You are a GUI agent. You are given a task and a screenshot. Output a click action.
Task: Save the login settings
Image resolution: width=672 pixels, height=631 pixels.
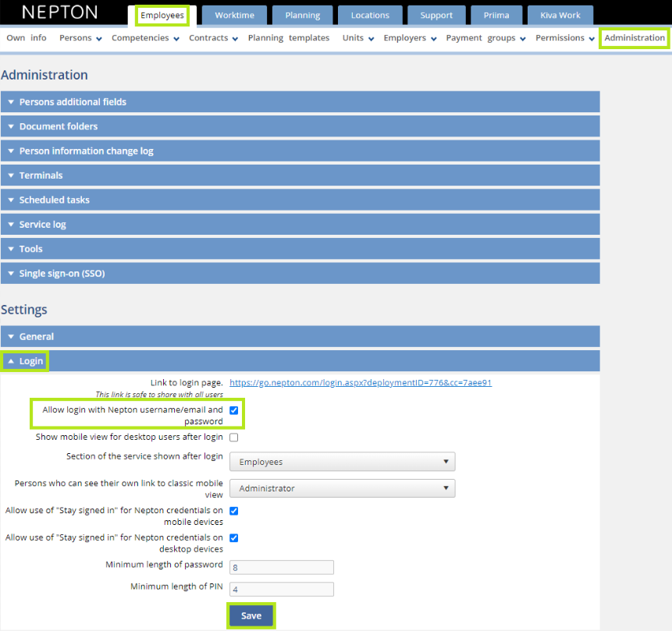(251, 615)
